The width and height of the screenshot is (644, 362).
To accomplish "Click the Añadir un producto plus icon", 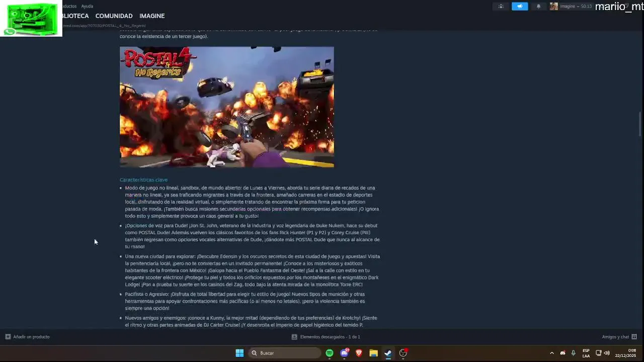I will 8,337.
